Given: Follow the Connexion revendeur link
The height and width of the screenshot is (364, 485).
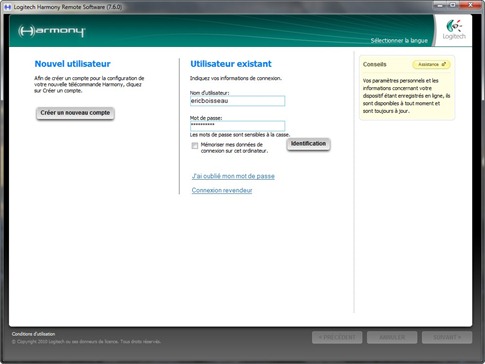Looking at the screenshot, I should coord(222,190).
